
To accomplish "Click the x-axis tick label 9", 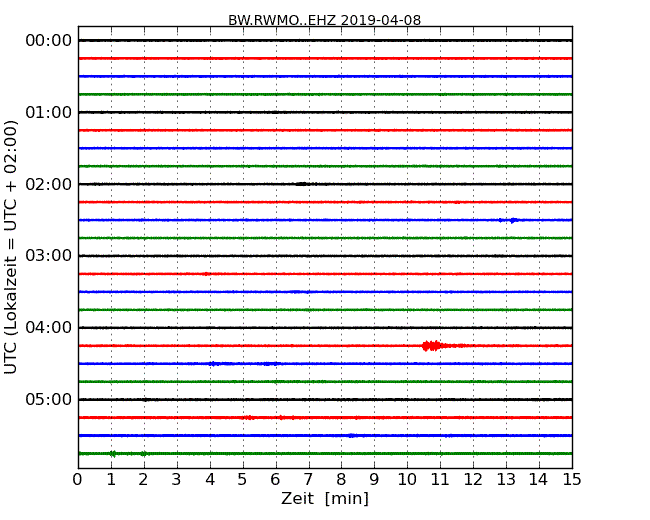I will pos(374,480).
